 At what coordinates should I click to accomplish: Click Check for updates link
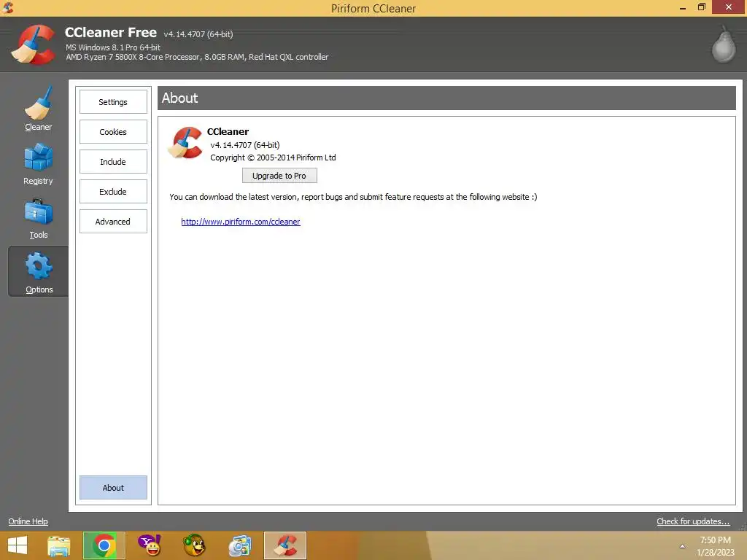click(693, 521)
